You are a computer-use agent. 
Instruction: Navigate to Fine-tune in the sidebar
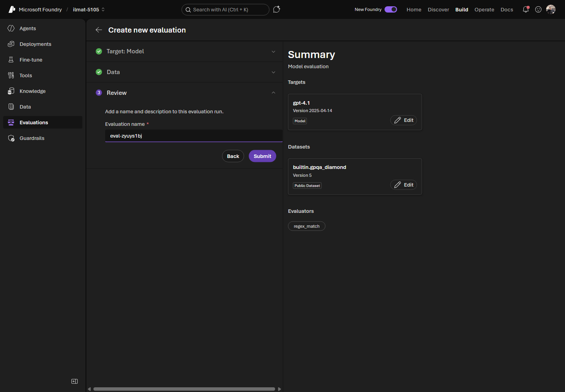(x=43, y=60)
